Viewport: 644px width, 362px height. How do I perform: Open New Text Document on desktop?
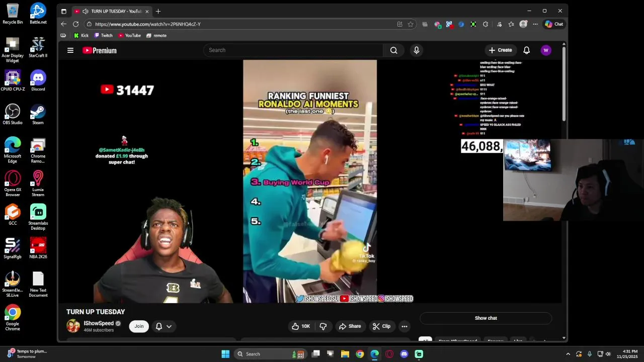(38, 285)
